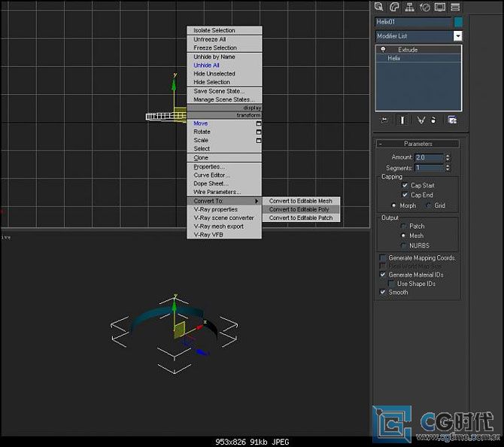
Task: Choose Mesh output option
Action: (403, 236)
